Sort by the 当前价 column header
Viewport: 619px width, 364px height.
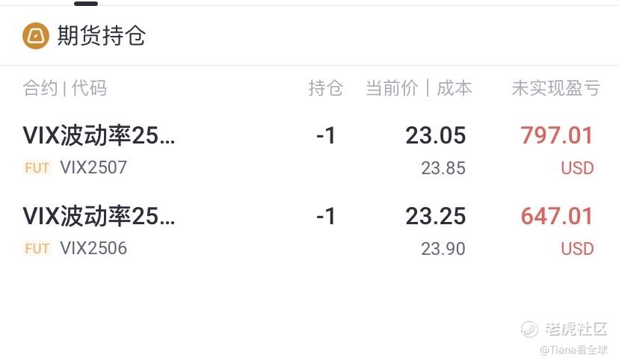[392, 87]
